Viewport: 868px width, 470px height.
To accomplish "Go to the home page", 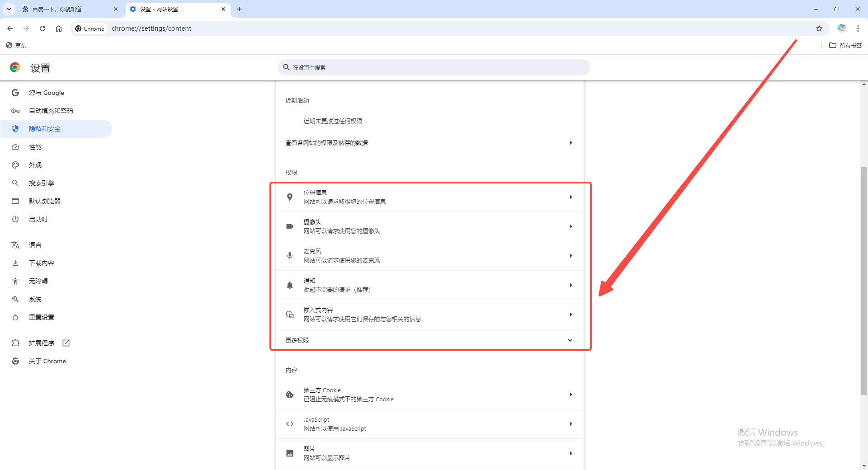I will (x=59, y=28).
